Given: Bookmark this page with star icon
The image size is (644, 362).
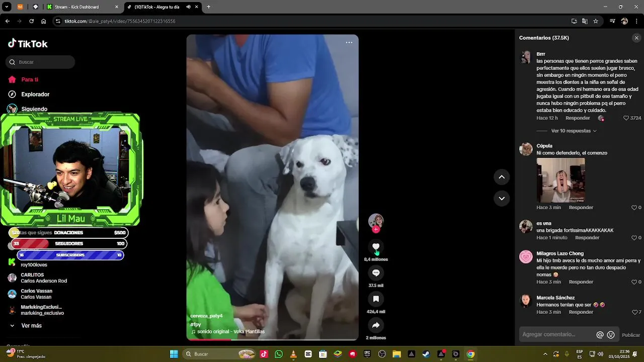Looking at the screenshot, I should click(596, 21).
